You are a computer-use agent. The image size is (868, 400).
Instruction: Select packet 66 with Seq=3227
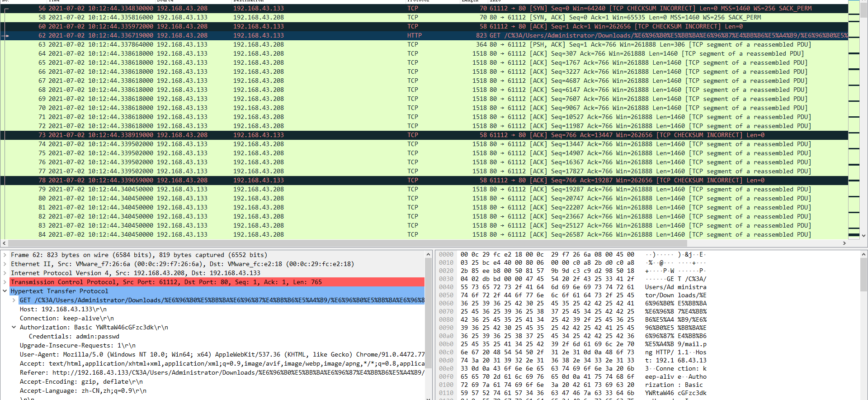click(x=424, y=71)
